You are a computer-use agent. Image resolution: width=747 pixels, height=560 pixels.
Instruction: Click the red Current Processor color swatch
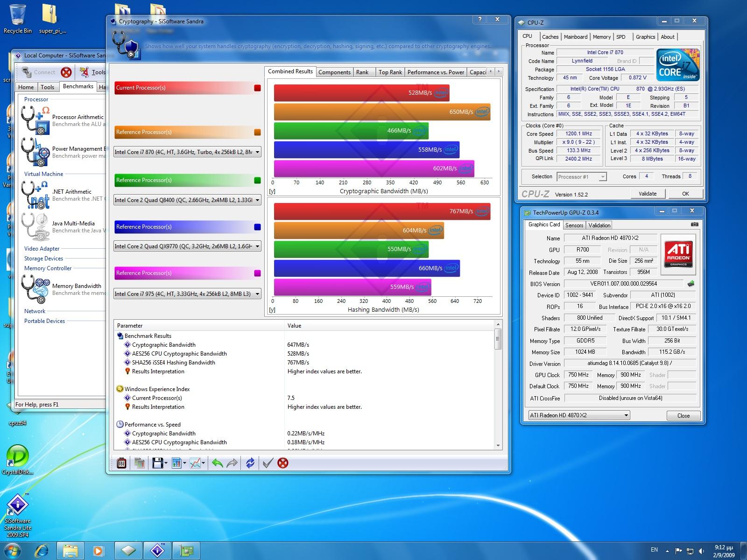(x=257, y=88)
